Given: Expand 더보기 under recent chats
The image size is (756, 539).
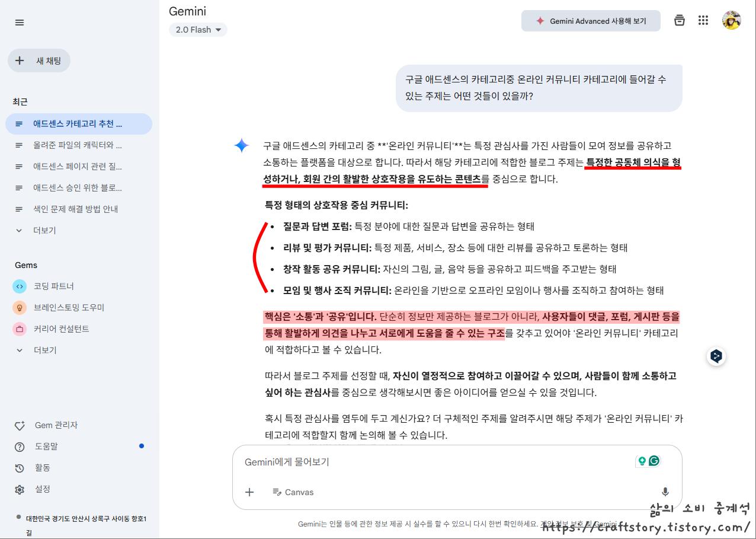Looking at the screenshot, I should point(79,231).
